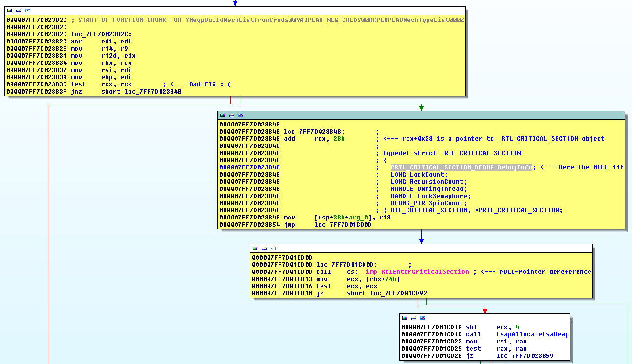This screenshot has height=364, width=632.
Task: Select 'test rax, rax' instruction
Action: (x=496, y=349)
